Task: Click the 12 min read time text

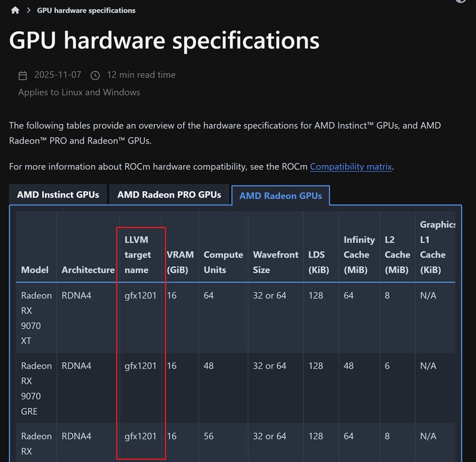Action: [141, 75]
